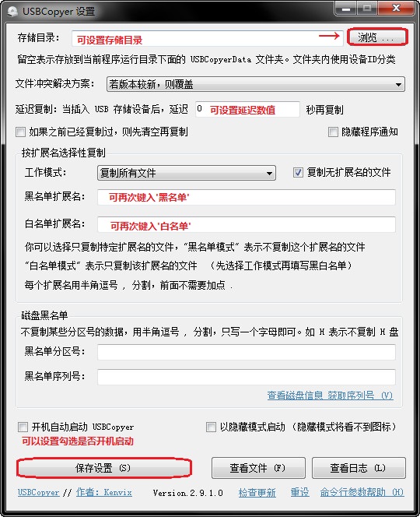Click the 黑名单分区号 text field
The width and height of the screenshot is (420, 517).
coord(247,352)
